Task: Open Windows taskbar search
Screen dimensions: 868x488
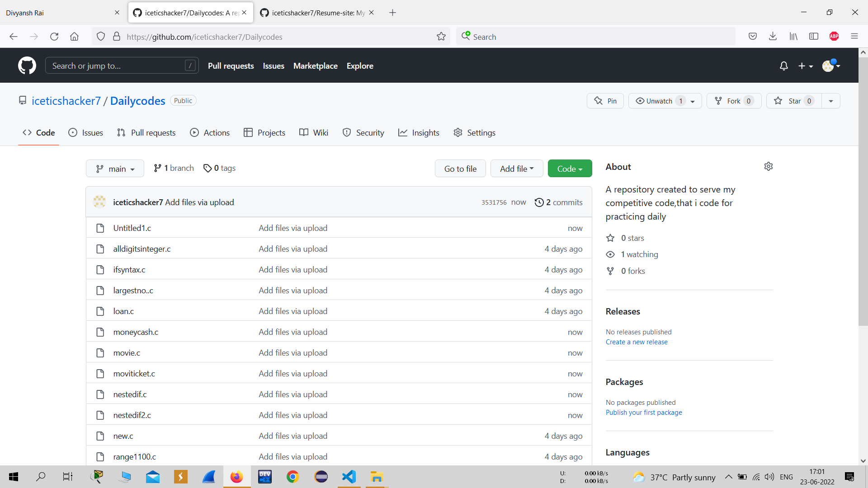Action: pos(41,477)
